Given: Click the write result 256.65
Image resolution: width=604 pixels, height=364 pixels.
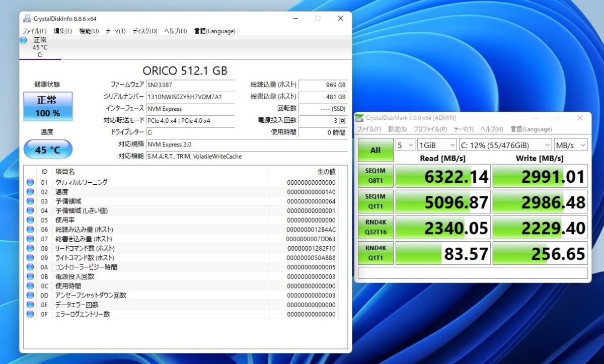Looking at the screenshot, I should coord(540,253).
